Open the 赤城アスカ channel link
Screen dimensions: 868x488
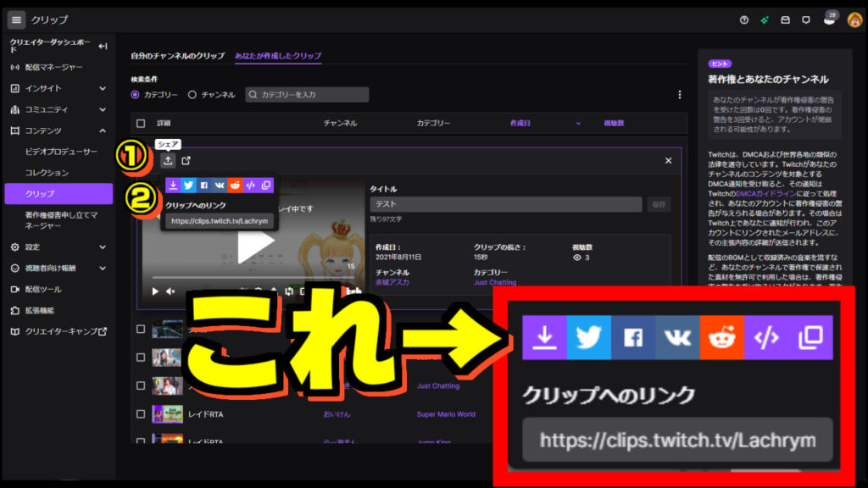click(x=392, y=282)
